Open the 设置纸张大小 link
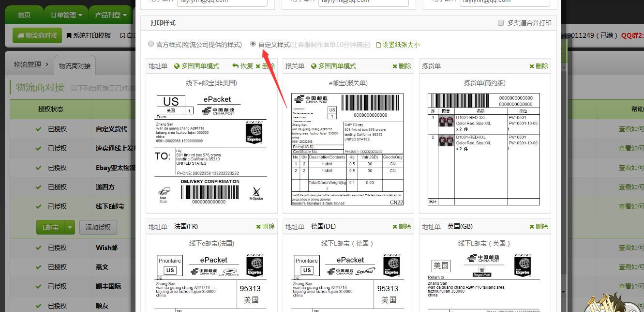Image resolution: width=644 pixels, height=312 pixels. point(401,45)
